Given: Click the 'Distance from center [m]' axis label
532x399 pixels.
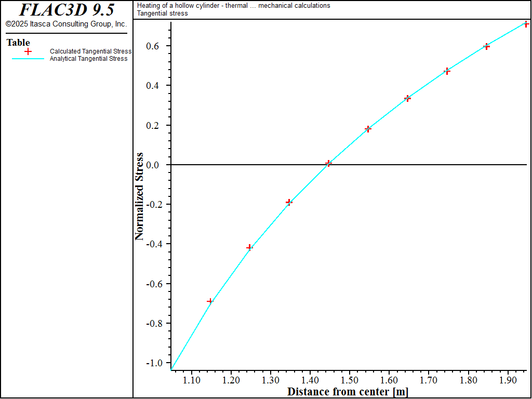Looking at the screenshot, I should [348, 392].
